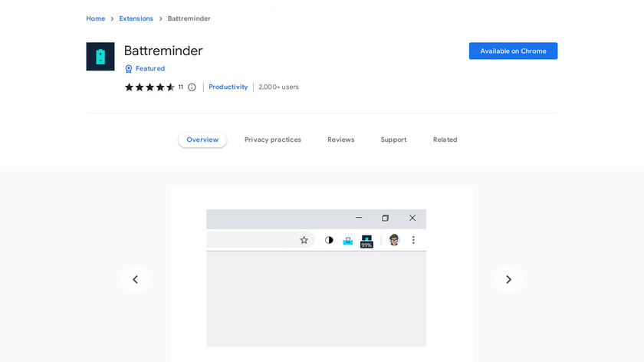Switch to Privacy practices tab
Viewport: 644px width, 362px height.
(x=273, y=140)
